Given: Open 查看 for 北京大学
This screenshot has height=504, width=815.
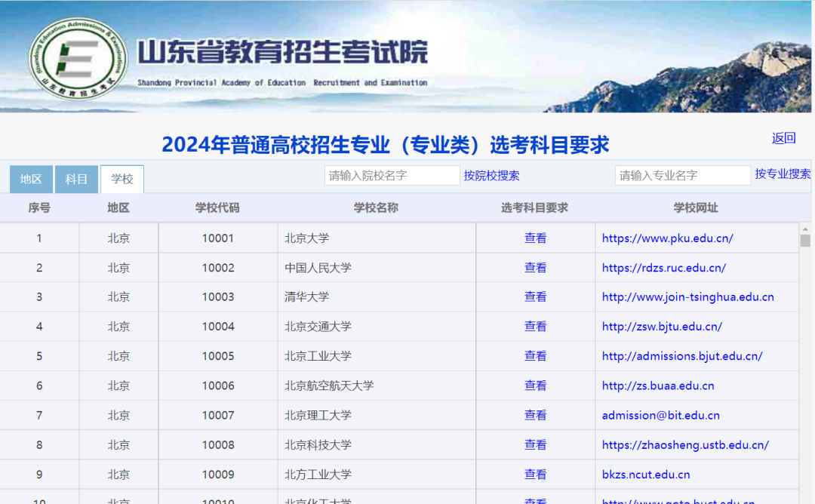Looking at the screenshot, I should point(535,238).
